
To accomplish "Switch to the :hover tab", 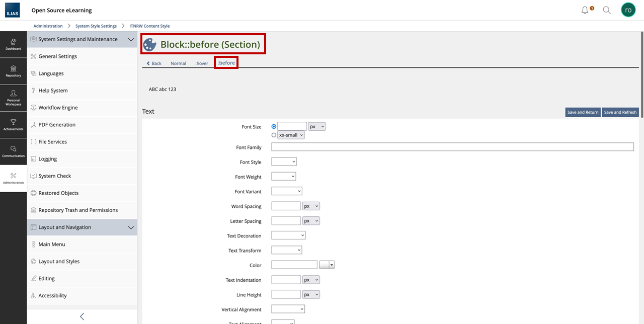I will coord(202,63).
